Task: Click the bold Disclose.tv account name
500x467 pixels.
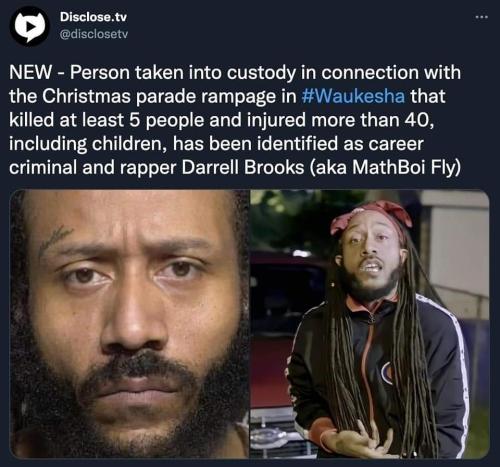Action: click(93, 17)
